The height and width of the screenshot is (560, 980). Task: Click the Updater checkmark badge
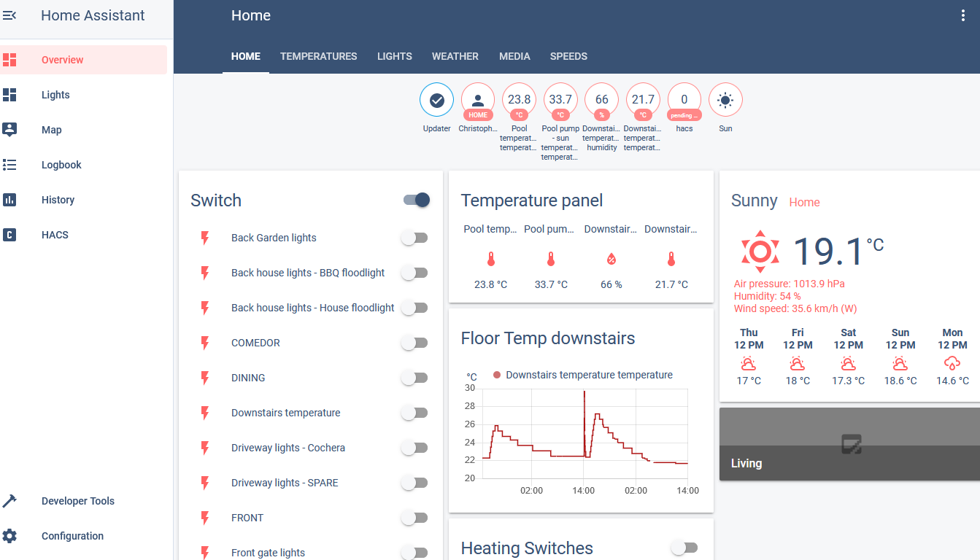pyautogui.click(x=436, y=100)
